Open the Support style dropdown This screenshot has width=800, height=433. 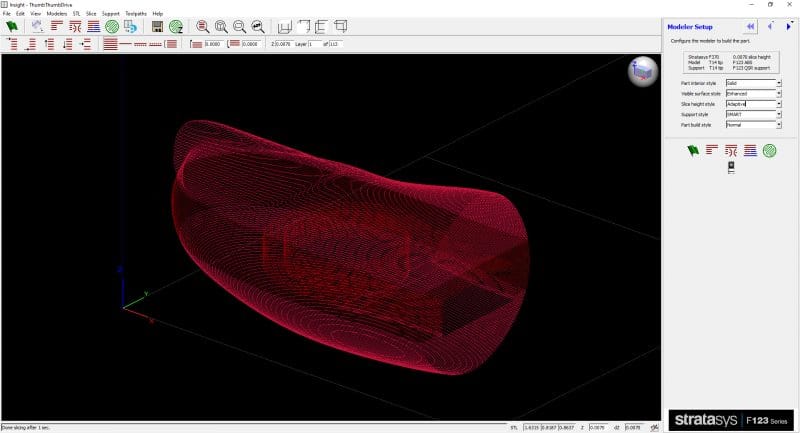coord(777,114)
